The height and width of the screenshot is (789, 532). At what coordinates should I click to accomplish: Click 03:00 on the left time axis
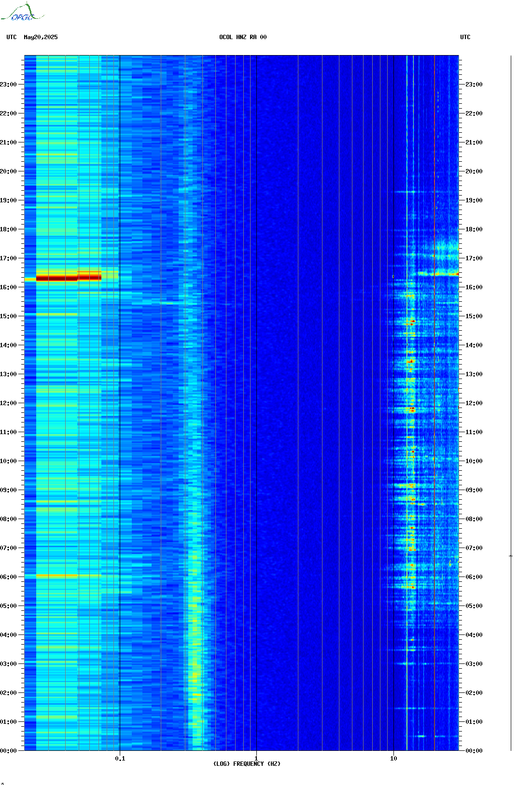[x=8, y=664]
